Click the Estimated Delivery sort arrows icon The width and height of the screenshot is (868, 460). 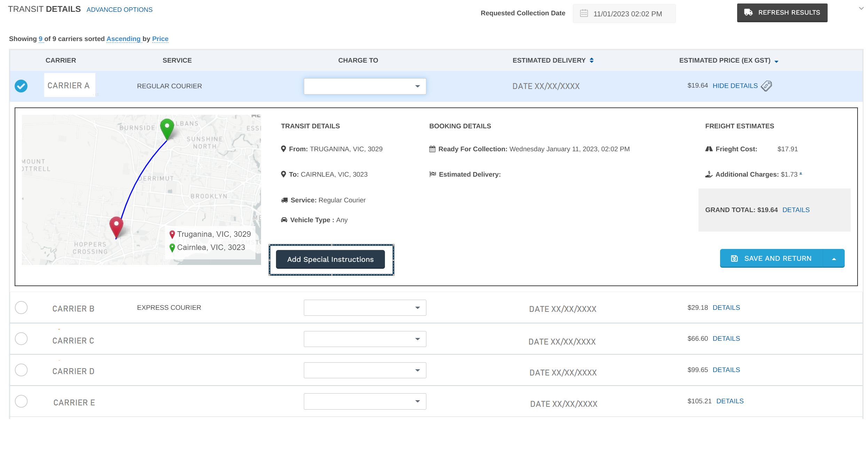pyautogui.click(x=591, y=60)
